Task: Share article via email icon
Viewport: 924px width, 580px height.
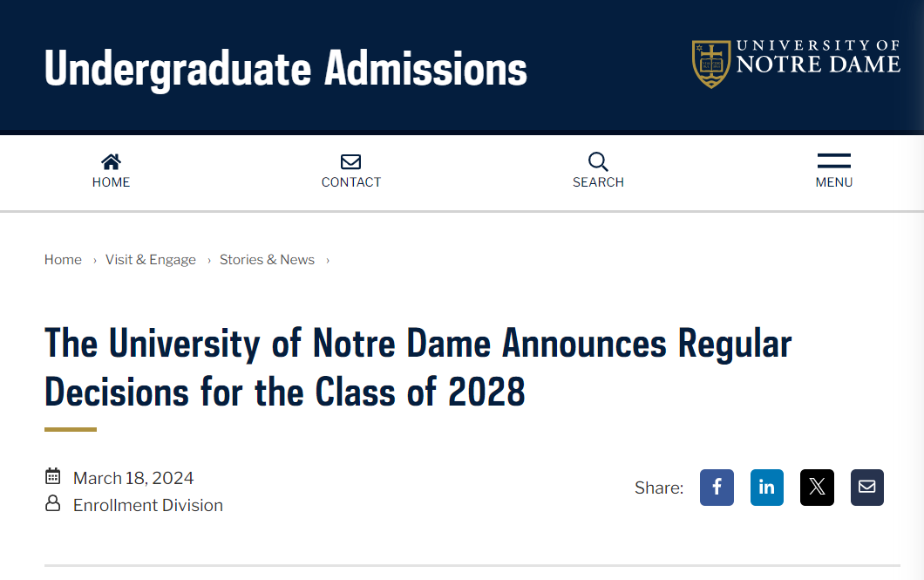Action: (866, 488)
